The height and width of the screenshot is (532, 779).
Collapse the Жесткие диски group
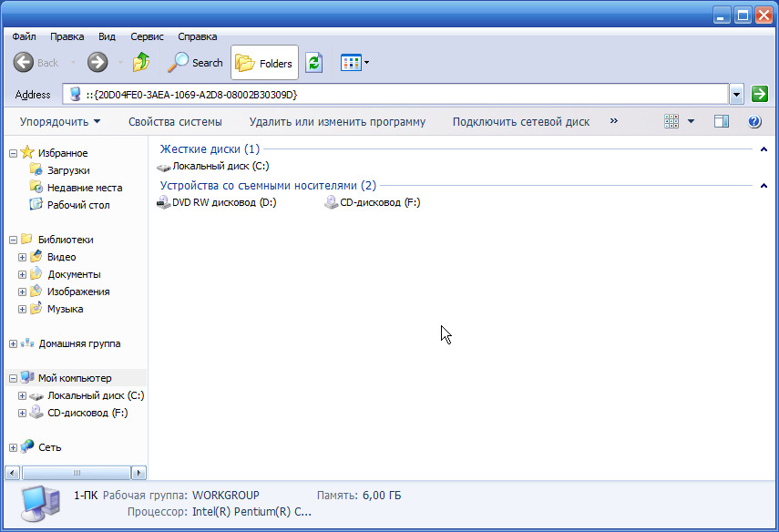pos(764,149)
